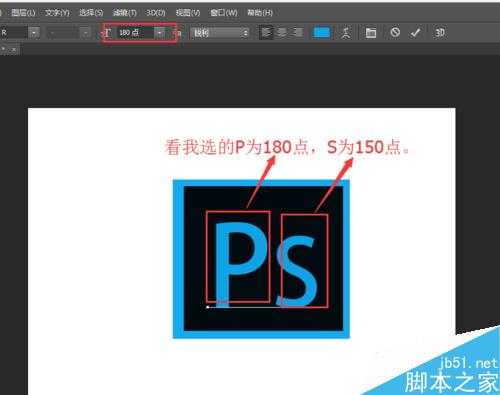This screenshot has width=500, height=395.
Task: Open the 文字(Y) menu
Action: tap(57, 13)
